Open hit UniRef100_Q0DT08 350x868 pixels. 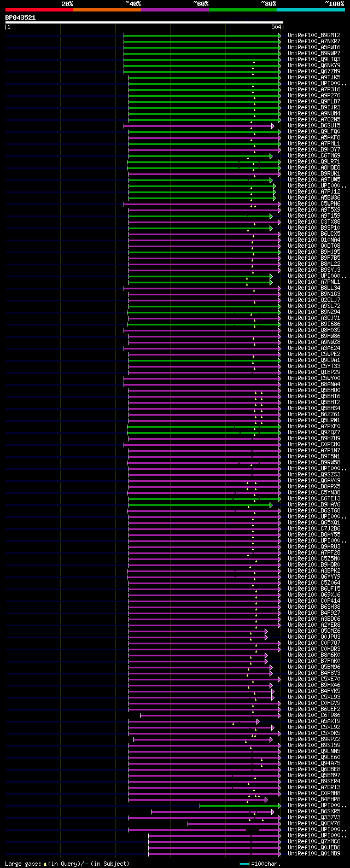tap(314, 246)
